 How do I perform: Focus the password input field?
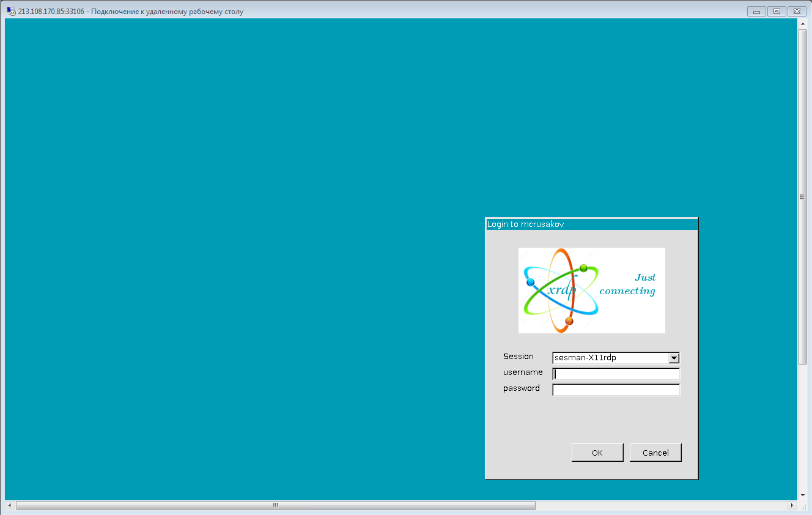pos(616,390)
